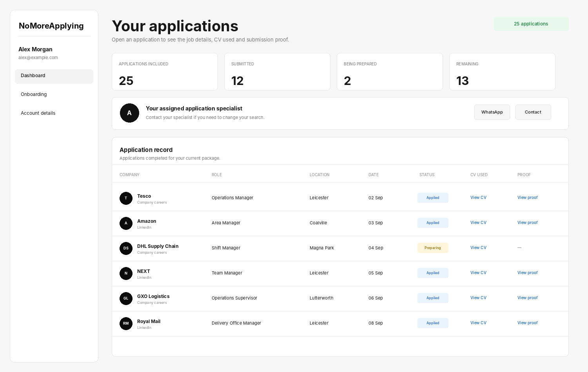Screen dimensions: 588x372
Task: Click Applied status in GXO Logistics row
Action: point(433,298)
